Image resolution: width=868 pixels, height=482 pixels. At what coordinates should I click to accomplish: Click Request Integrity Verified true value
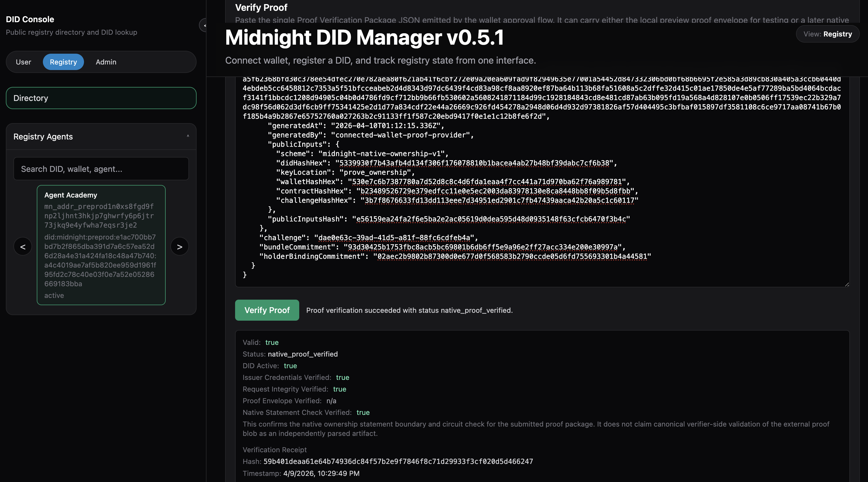[x=340, y=389]
